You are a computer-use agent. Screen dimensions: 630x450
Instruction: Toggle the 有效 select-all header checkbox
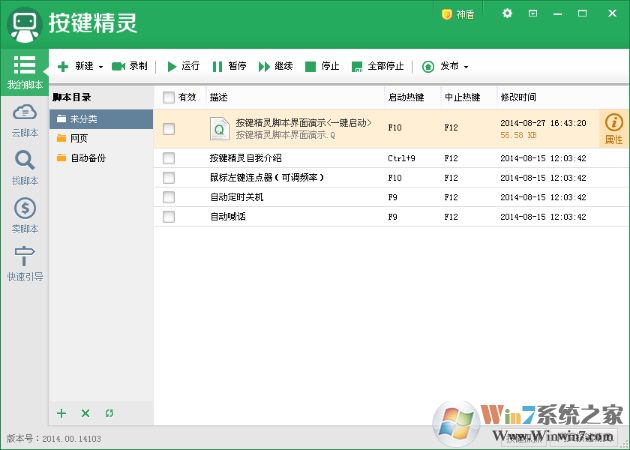[x=168, y=97]
